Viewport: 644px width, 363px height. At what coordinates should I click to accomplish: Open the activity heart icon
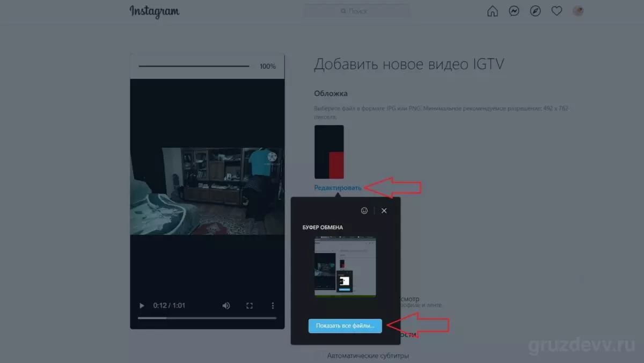pos(557,11)
